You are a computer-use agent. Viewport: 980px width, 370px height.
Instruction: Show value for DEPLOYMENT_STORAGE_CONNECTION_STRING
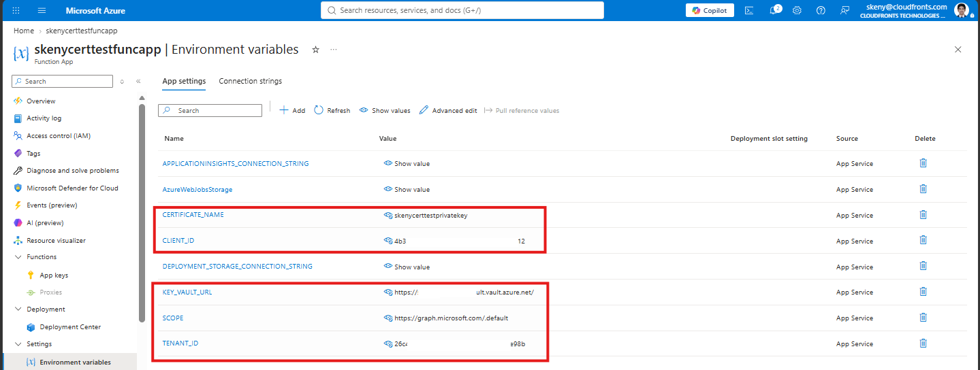(407, 267)
